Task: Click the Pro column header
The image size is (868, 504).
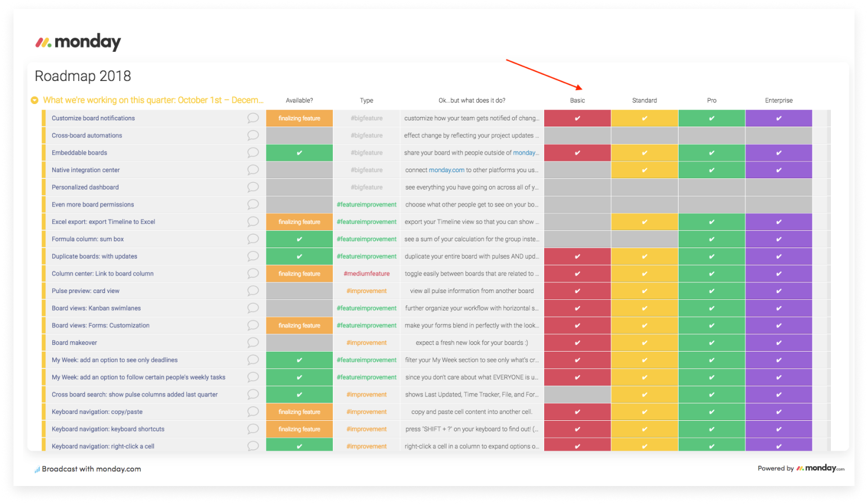Action: pyautogui.click(x=712, y=101)
